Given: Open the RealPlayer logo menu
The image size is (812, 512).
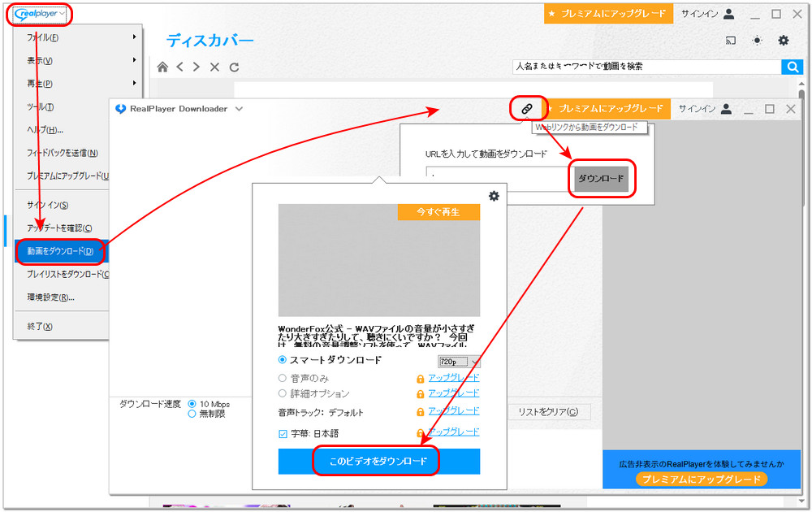Looking at the screenshot, I should (39, 14).
